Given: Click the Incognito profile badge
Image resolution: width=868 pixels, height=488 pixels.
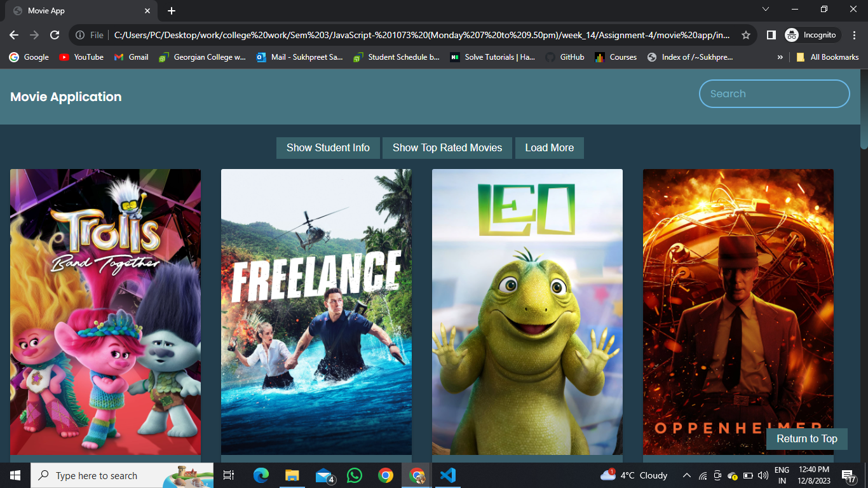Looking at the screenshot, I should pos(813,35).
